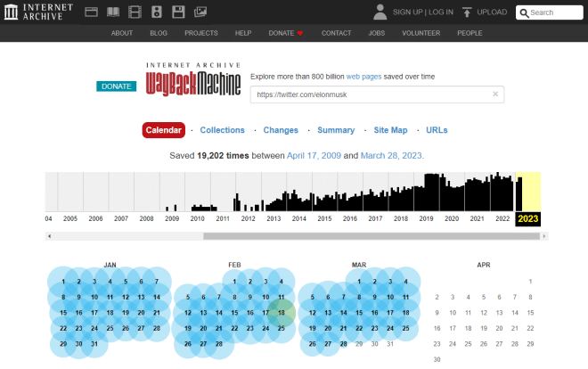Open March 28 captures
This screenshot has width=588, height=369.
click(x=344, y=344)
